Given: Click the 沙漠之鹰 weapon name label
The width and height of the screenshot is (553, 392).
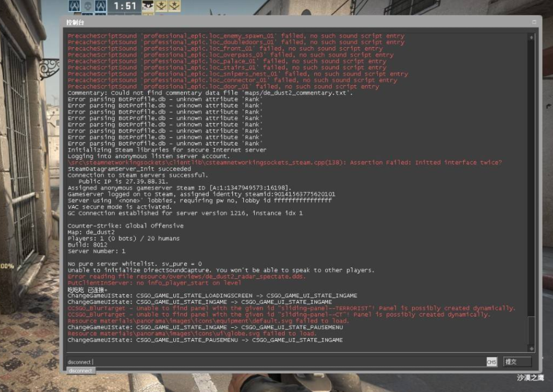Looking at the screenshot, I should coord(530,378).
